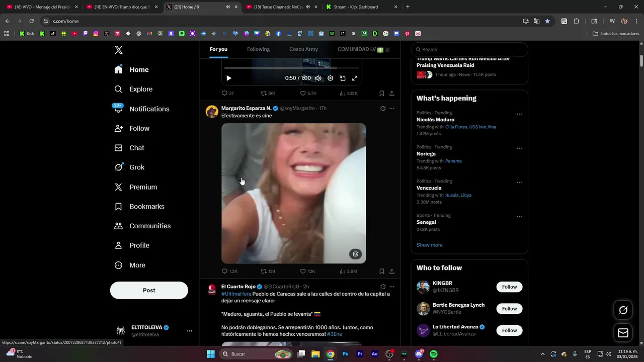This screenshot has width=644, height=362.
Task: Repost the post with 661 reposts
Action: click(x=268, y=94)
